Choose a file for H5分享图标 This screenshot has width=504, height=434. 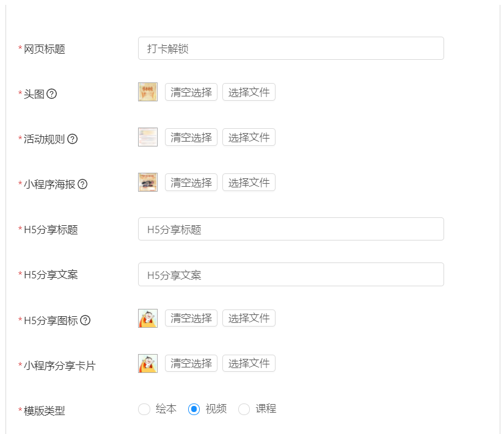(249, 318)
